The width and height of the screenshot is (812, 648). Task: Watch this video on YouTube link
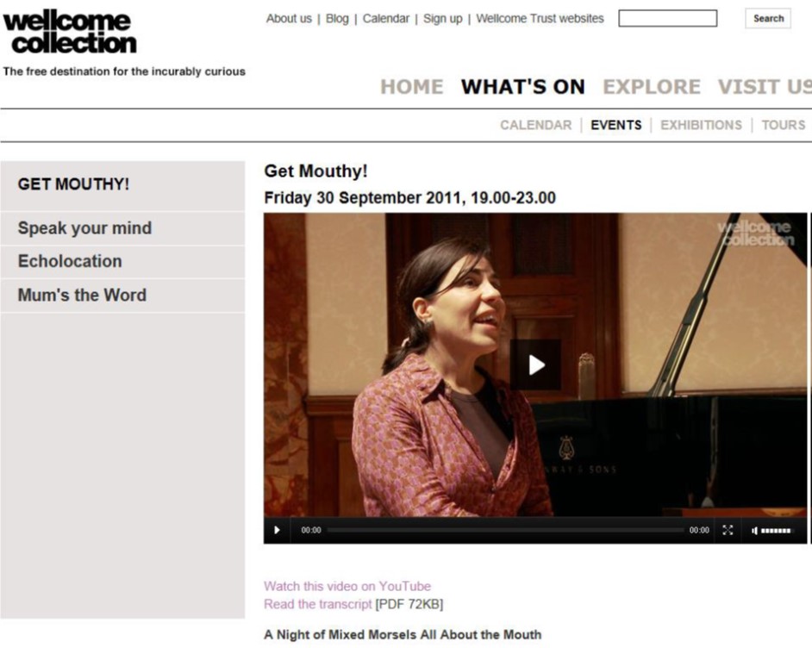pos(347,587)
